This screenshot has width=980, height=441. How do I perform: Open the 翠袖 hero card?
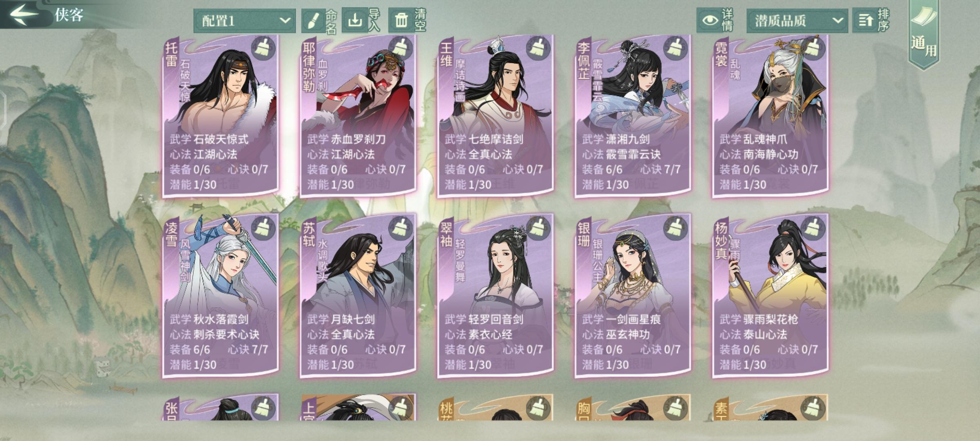(495, 296)
